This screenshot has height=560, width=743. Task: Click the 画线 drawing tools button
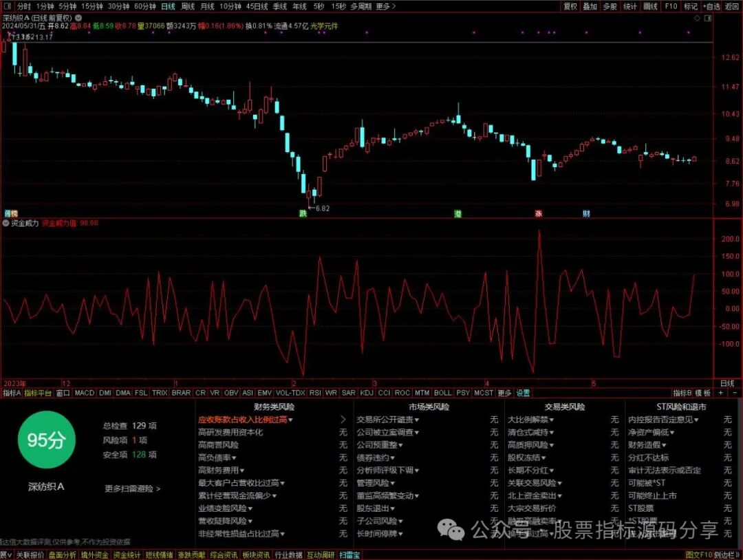coord(650,6)
